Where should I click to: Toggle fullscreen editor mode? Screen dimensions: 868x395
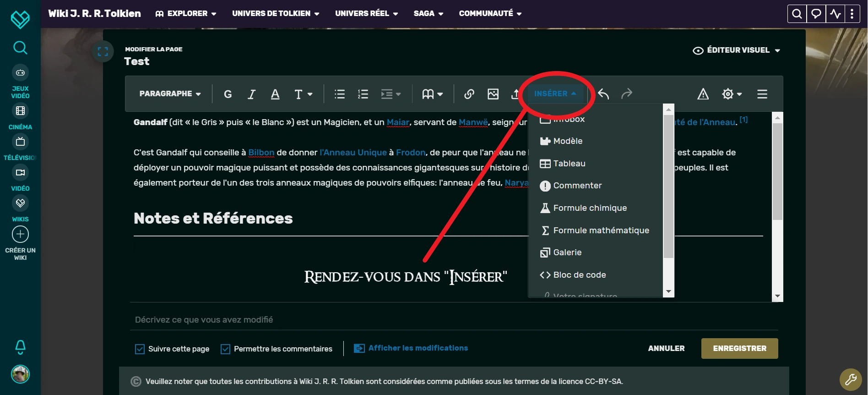(x=103, y=52)
